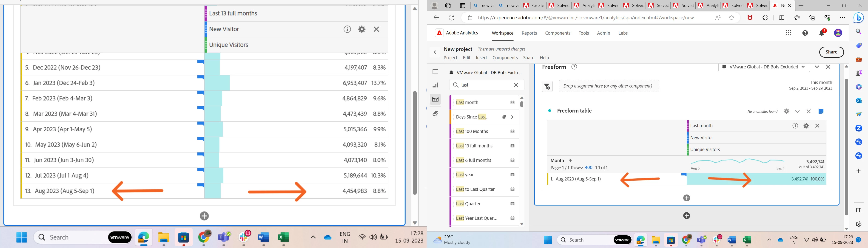This screenshot has width=868, height=248.
Task: Click the segment filter icon beside the drop zone
Action: (547, 87)
